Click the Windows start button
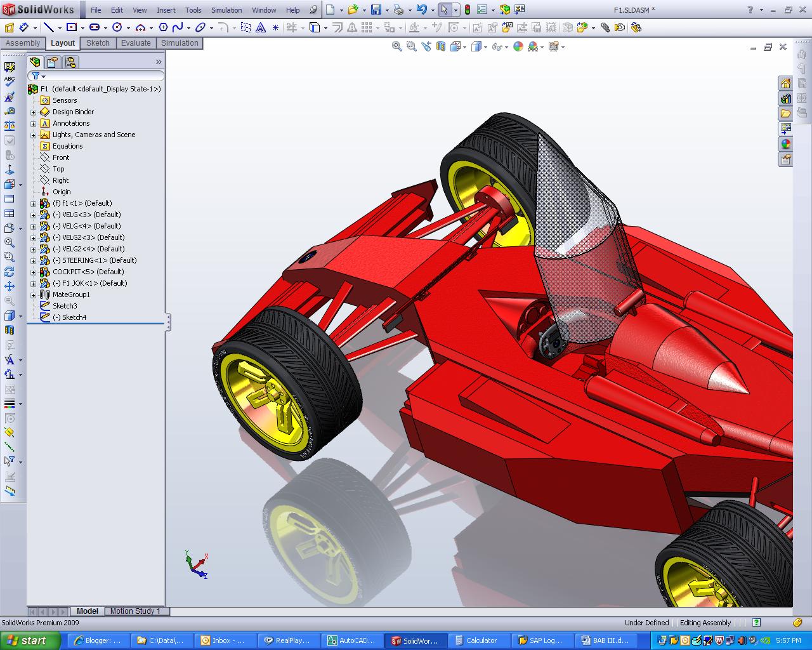 (30, 640)
